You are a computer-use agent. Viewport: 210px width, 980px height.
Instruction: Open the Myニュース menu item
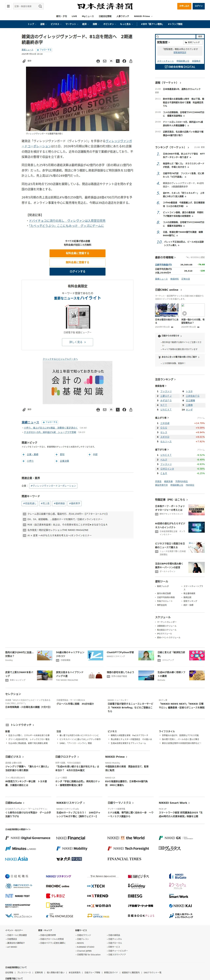click(88, 16)
